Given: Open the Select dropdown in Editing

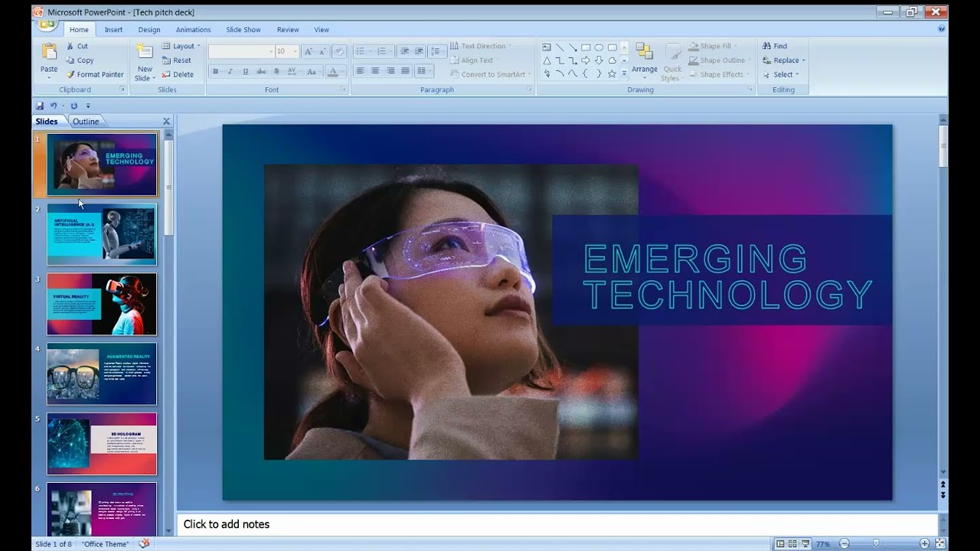Looking at the screenshot, I should (x=780, y=74).
